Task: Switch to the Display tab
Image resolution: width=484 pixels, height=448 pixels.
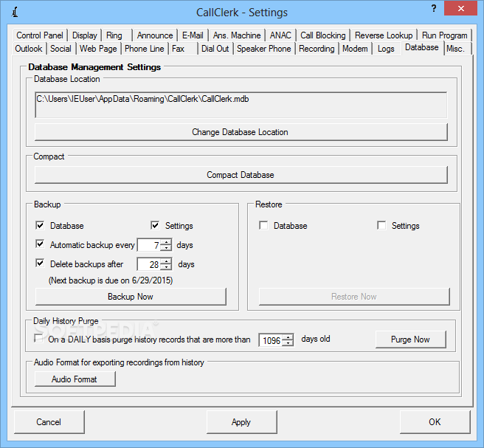Action: [85, 35]
